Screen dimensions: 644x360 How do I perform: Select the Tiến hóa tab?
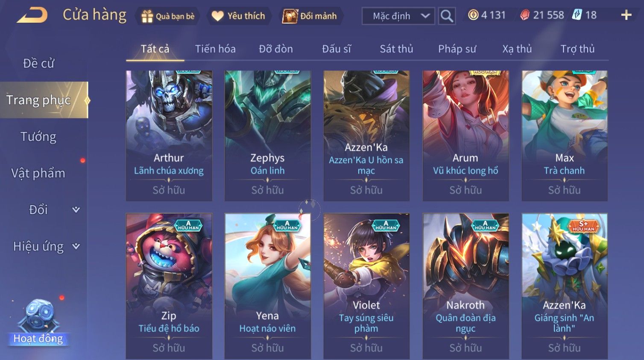click(215, 49)
